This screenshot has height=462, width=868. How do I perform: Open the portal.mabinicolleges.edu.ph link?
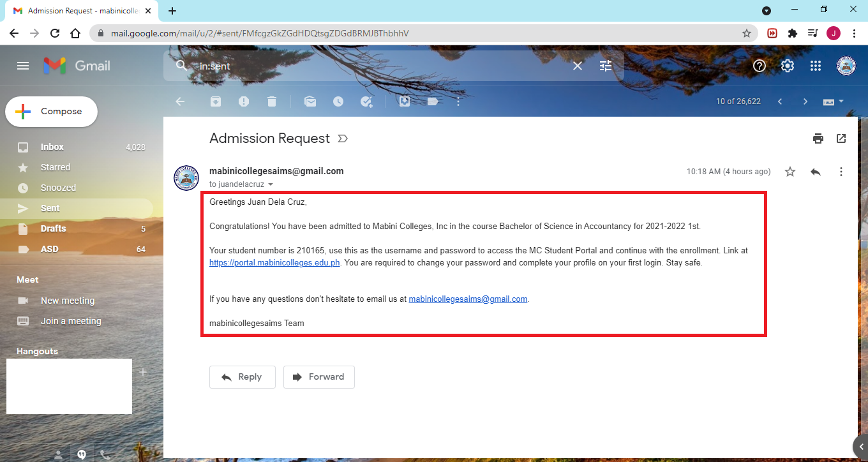(274, 263)
